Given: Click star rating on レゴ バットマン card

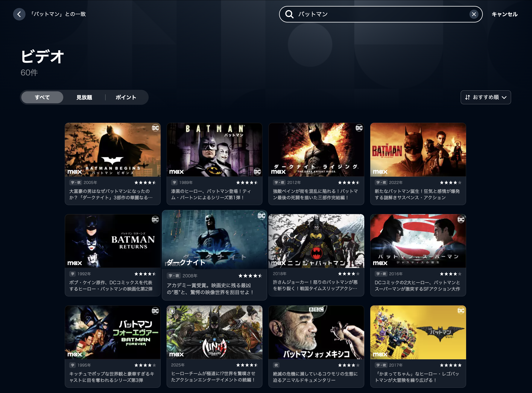Looking at the screenshot, I should [x=451, y=365].
